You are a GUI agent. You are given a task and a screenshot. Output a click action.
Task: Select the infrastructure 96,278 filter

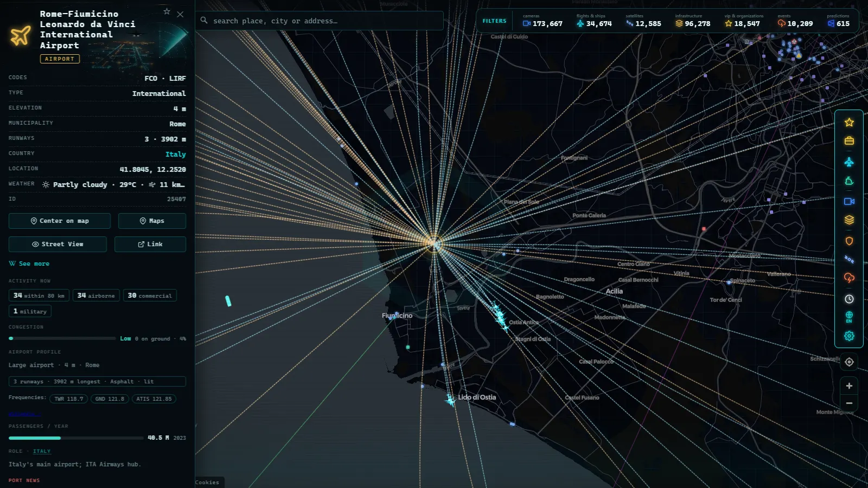click(x=693, y=21)
